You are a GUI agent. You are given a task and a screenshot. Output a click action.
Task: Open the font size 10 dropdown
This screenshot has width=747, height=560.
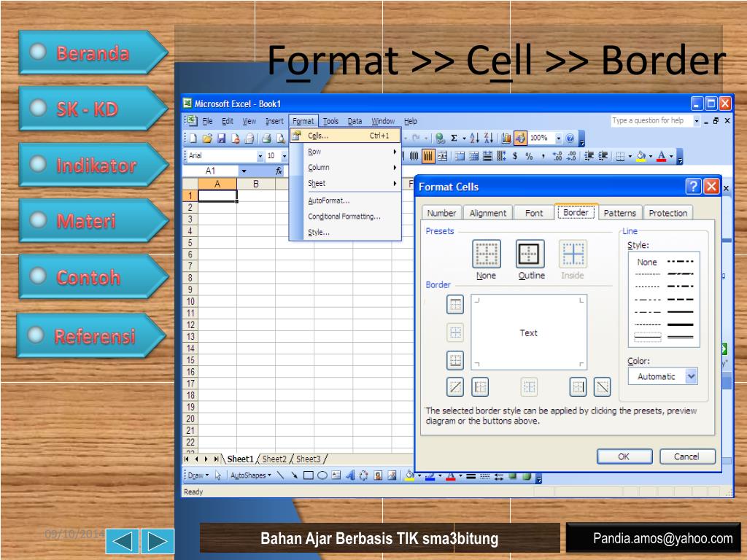point(285,156)
